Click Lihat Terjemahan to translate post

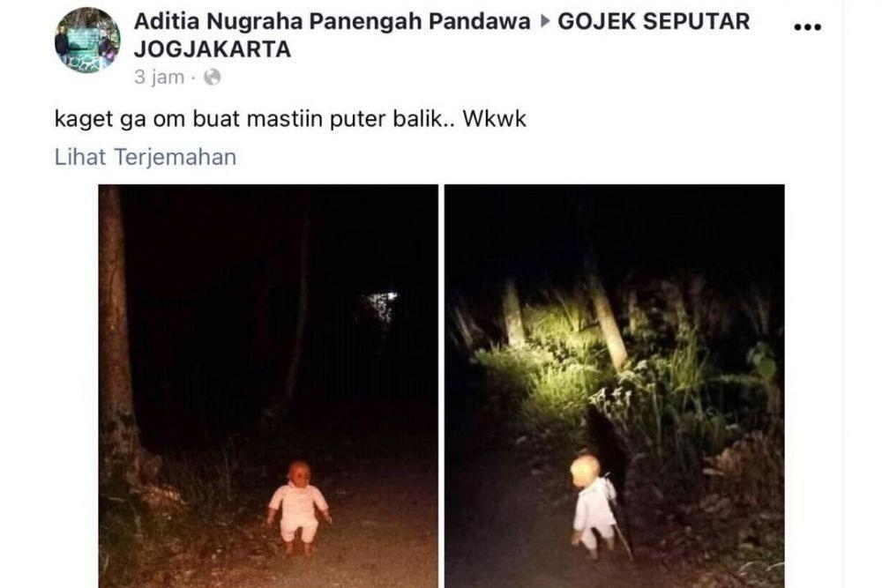point(146,157)
